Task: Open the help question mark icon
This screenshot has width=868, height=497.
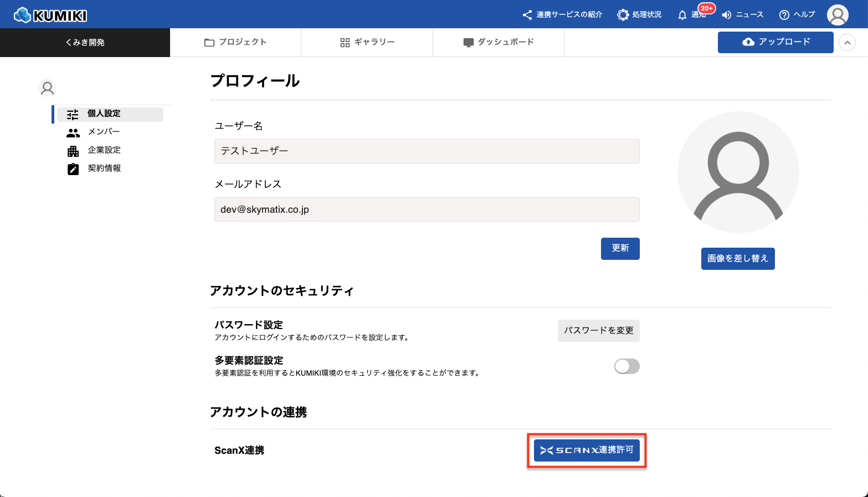Action: click(x=784, y=15)
